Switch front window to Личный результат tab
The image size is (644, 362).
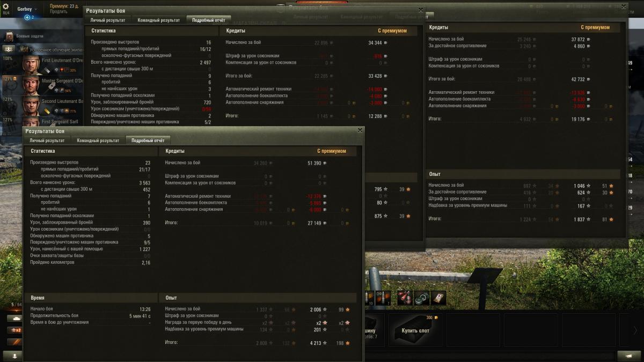click(47, 141)
